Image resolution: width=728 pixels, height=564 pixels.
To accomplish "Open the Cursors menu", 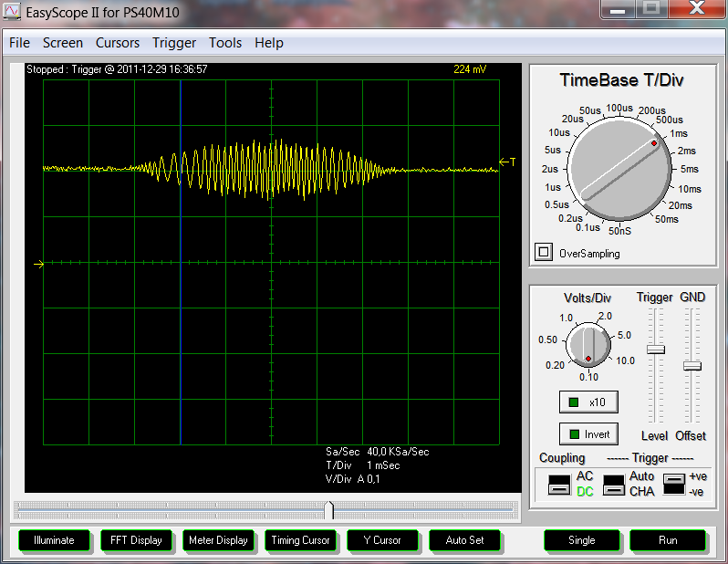I will click(118, 43).
